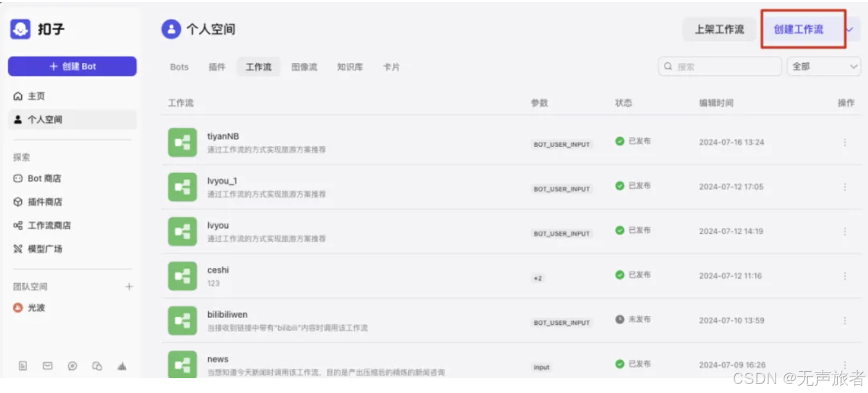Screen dimensions: 868x393
Task: Open the ceshi workflow name
Action: (x=218, y=270)
